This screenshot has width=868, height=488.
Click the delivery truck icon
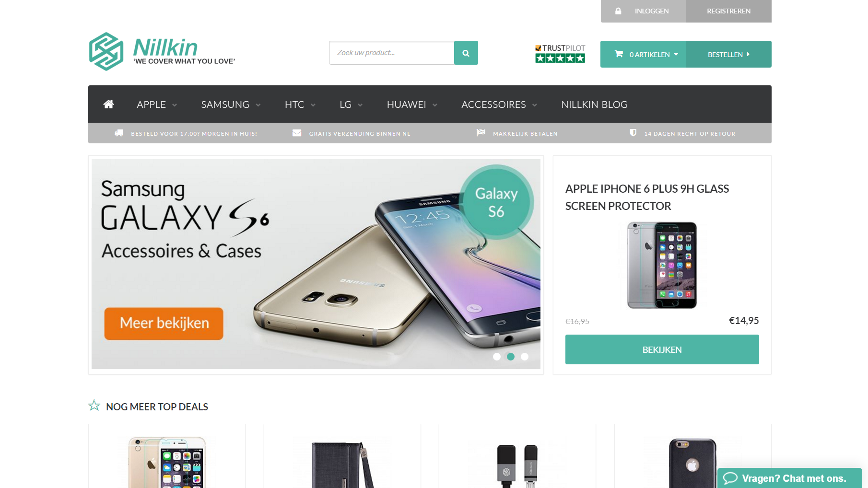click(x=119, y=133)
